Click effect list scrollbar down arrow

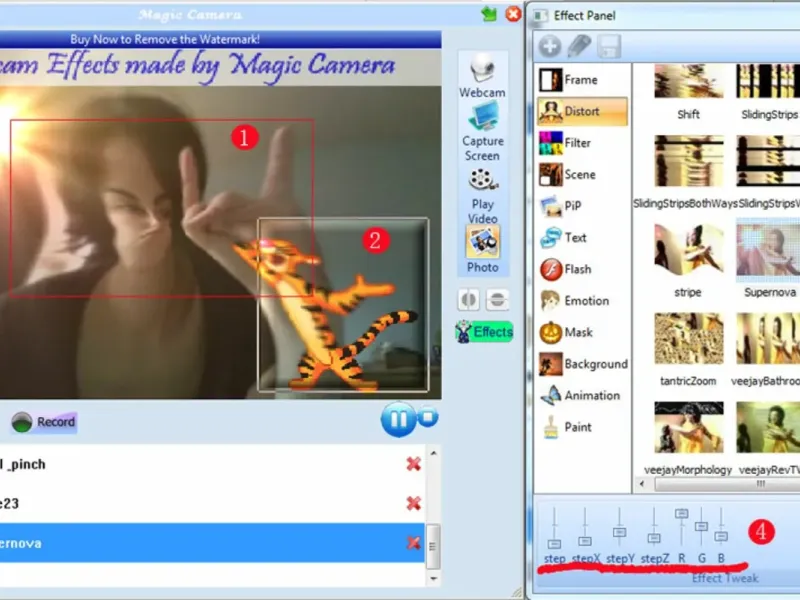(433, 578)
